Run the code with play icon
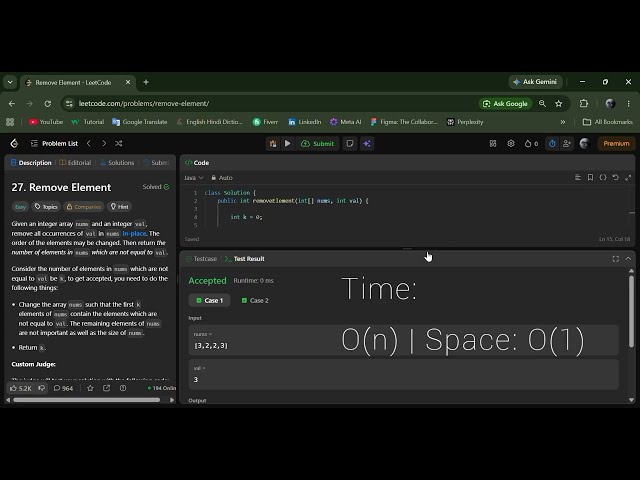Image resolution: width=640 pixels, height=480 pixels. 288,143
